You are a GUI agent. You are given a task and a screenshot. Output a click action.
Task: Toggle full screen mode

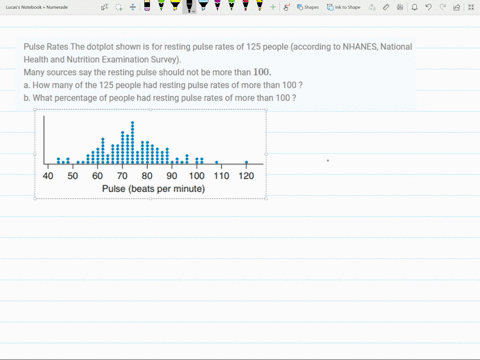tap(471, 7)
